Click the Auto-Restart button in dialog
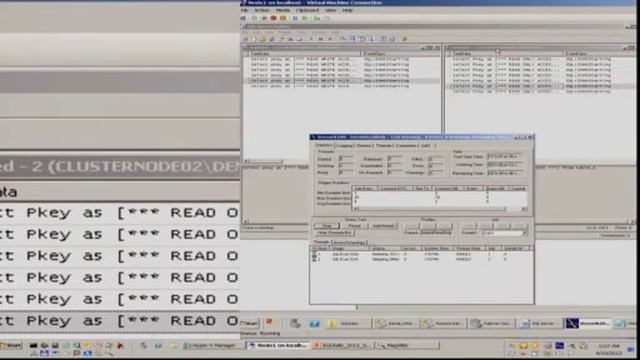The width and height of the screenshot is (640, 360). (x=383, y=226)
